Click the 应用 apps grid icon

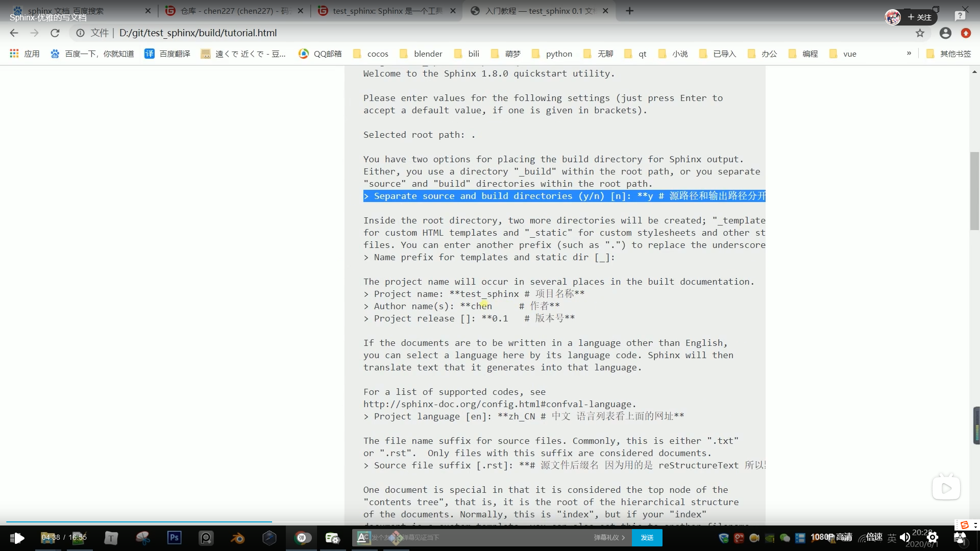coord(14,54)
